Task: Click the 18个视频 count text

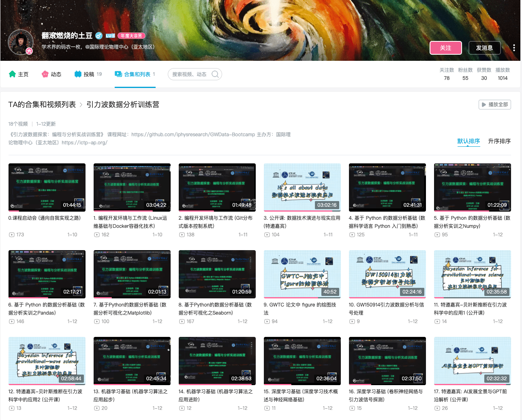Action: point(18,124)
